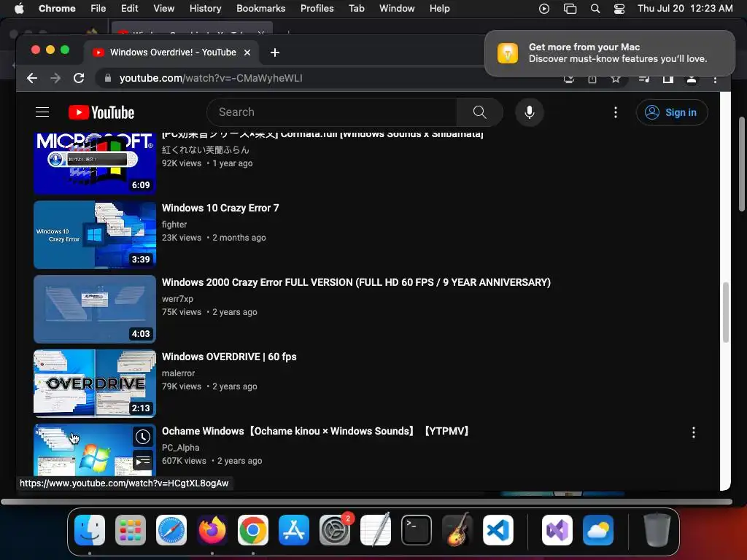747x560 pixels.
Task: Click the Get more from your Mac notification
Action: point(610,52)
